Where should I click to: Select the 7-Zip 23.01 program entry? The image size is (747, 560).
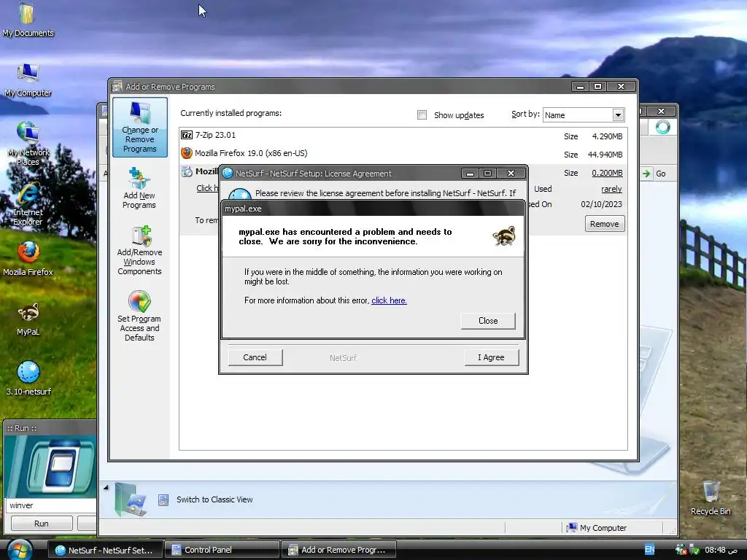403,135
